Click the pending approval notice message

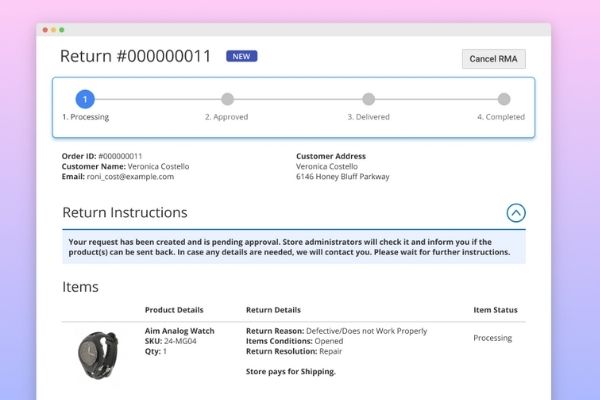coord(293,247)
